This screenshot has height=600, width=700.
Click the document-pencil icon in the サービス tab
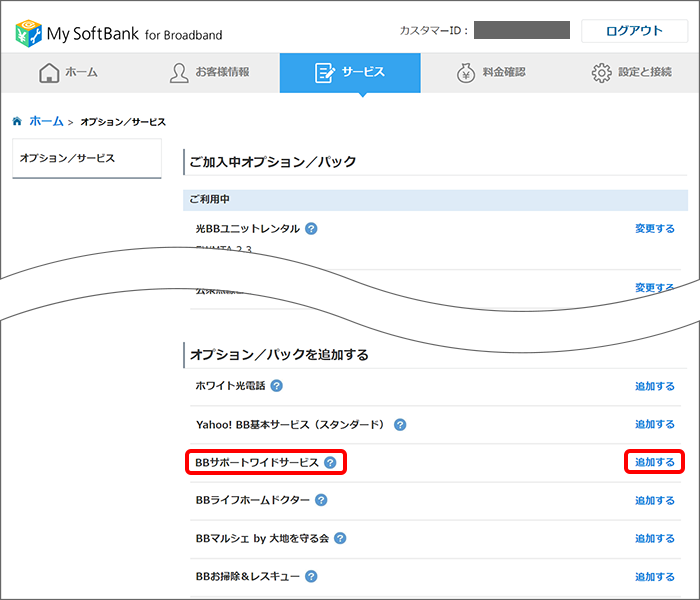click(325, 73)
